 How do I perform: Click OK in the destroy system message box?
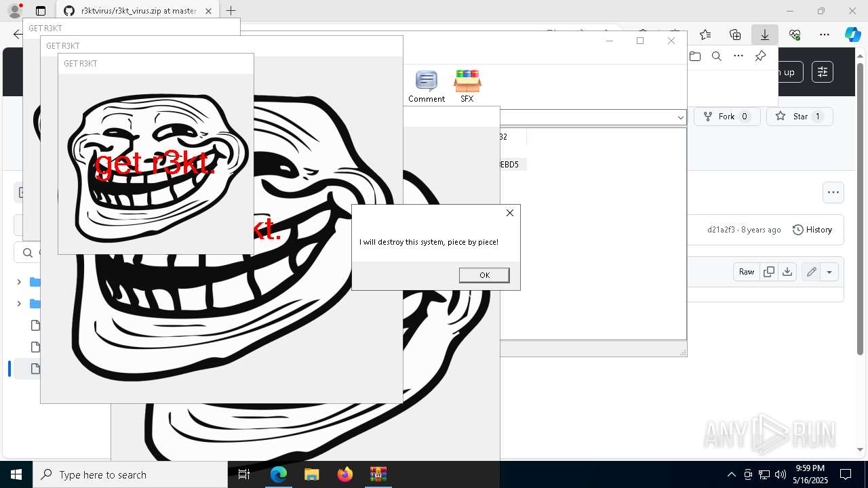pos(484,274)
